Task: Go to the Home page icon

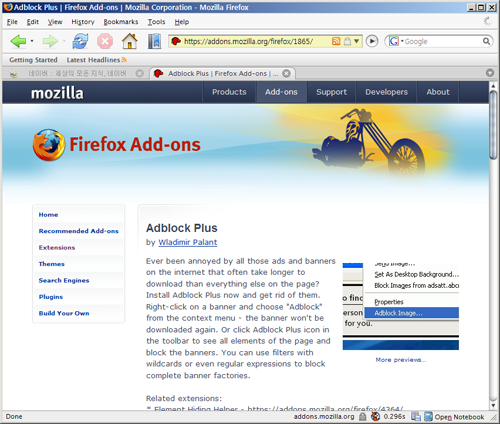Action: tap(130, 41)
